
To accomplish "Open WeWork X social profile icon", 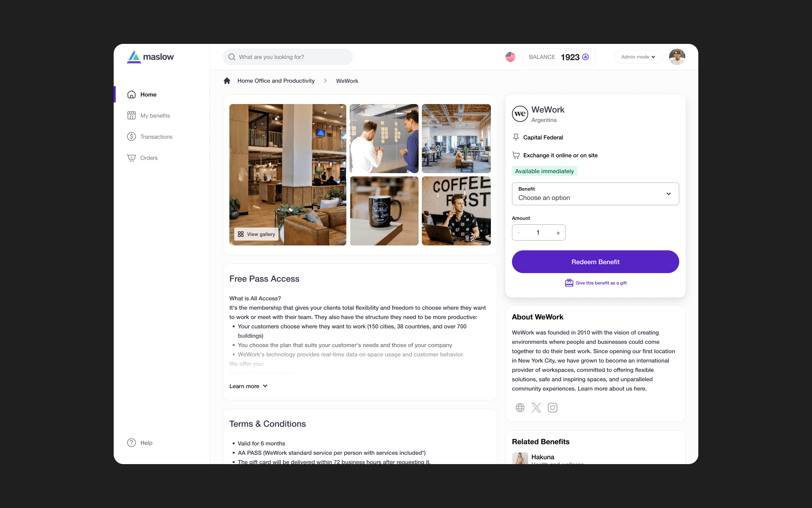I will (536, 408).
